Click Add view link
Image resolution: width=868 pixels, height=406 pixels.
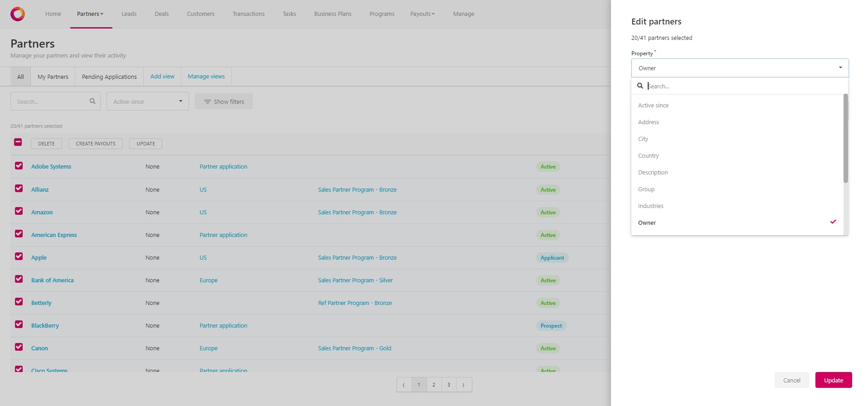click(x=162, y=76)
